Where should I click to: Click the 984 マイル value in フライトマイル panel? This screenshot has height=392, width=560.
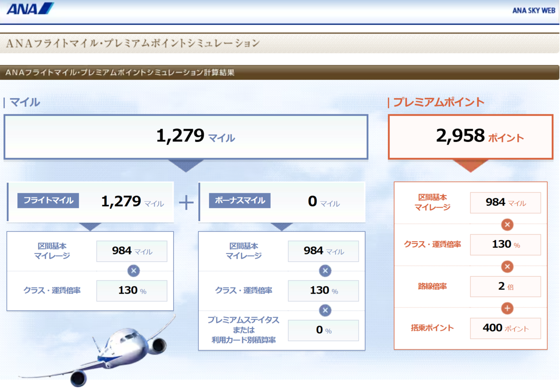click(x=132, y=251)
